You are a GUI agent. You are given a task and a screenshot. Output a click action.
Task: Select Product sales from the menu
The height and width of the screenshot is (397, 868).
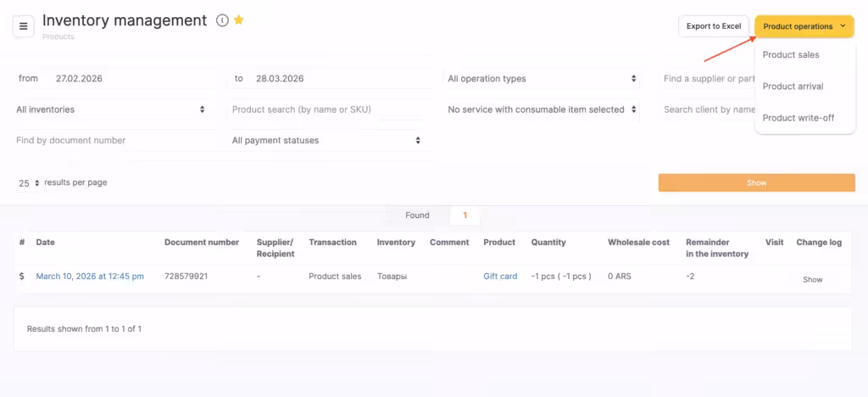(x=790, y=55)
